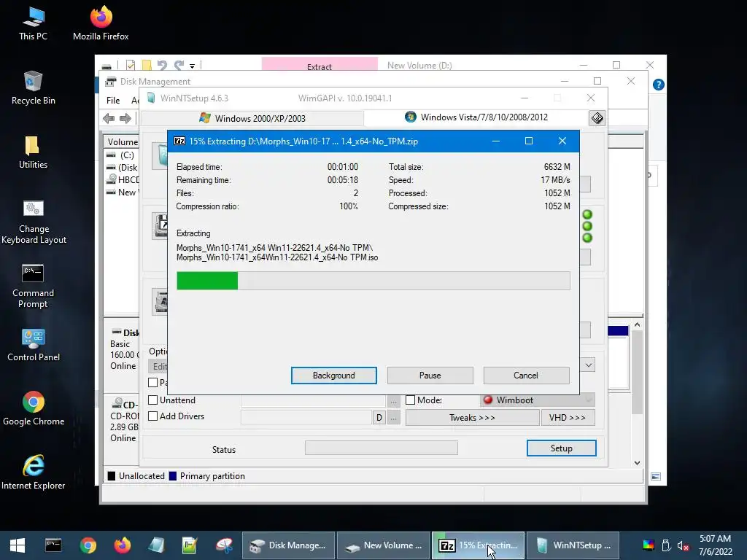Open Change Keyboard Layout shortcut

pos(34,222)
